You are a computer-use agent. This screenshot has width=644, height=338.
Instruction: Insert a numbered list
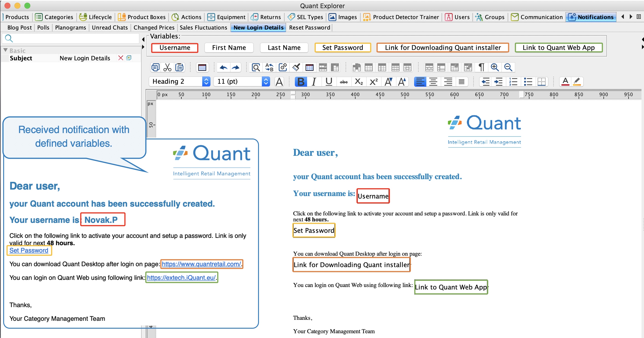[513, 81]
